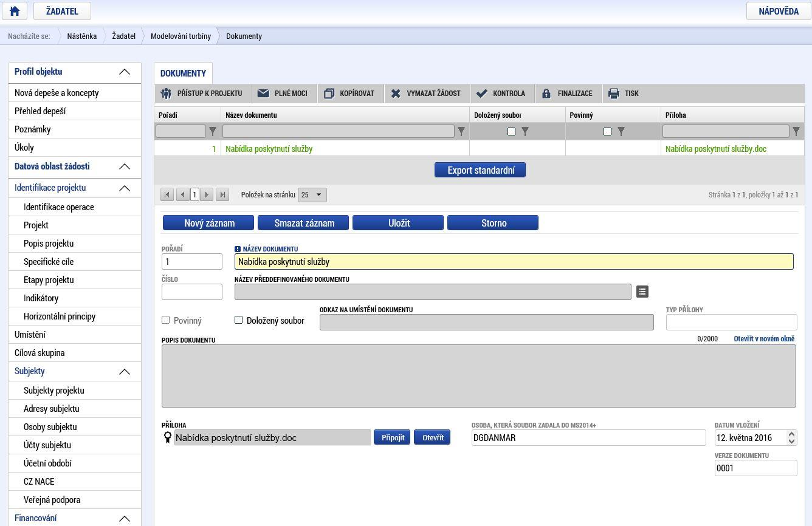812x526 pixels.
Task: Check the Povinný checkbox in form
Action: click(x=165, y=319)
